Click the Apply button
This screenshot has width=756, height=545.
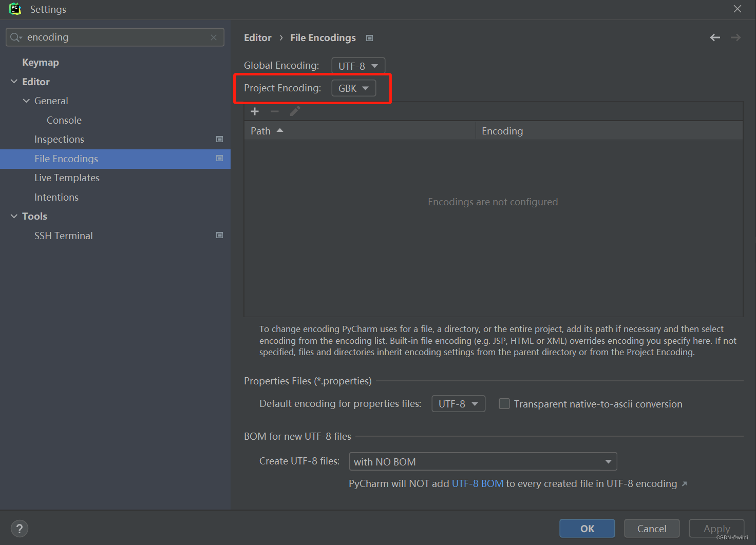[716, 529]
